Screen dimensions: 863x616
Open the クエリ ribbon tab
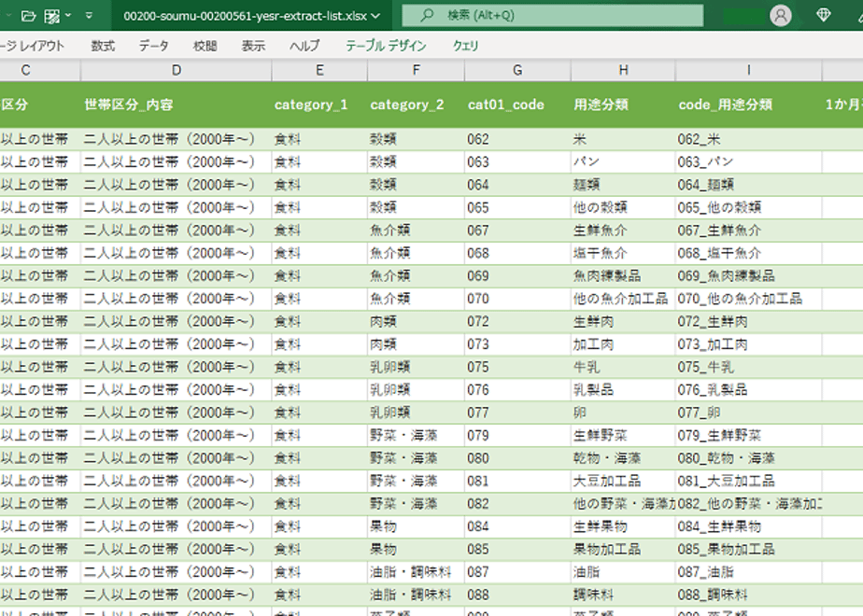point(465,46)
